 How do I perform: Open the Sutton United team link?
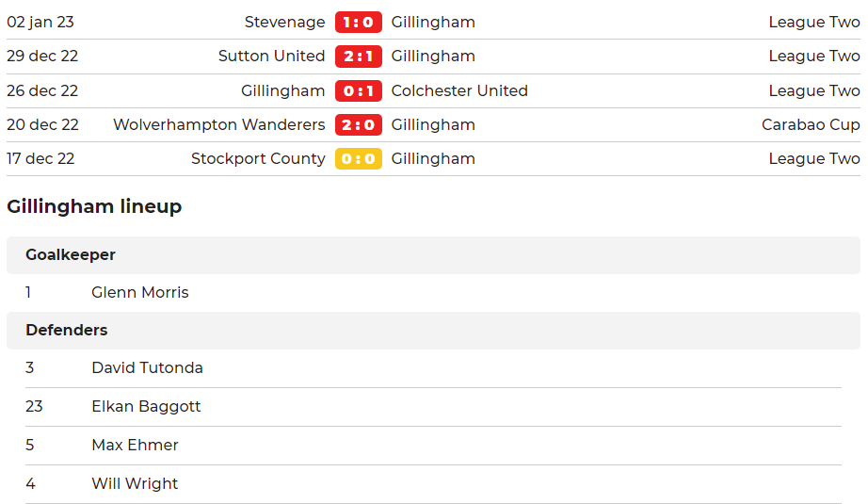tap(271, 56)
